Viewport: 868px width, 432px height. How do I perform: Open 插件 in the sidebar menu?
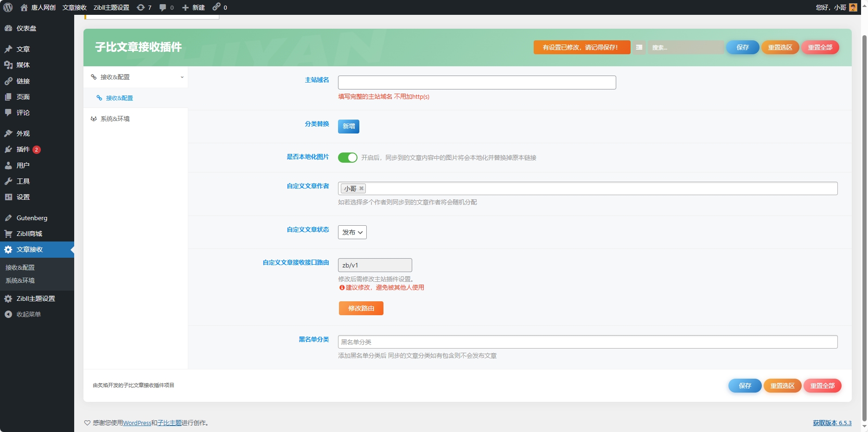click(23, 149)
